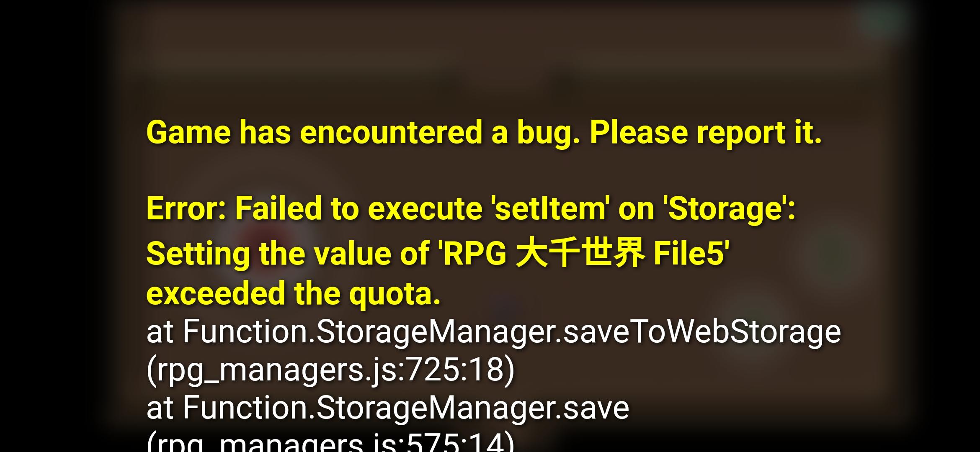Screen dimensions: 980x452
Task: Click the rpg_managers.js:575:14 file reference
Action: pos(330,442)
